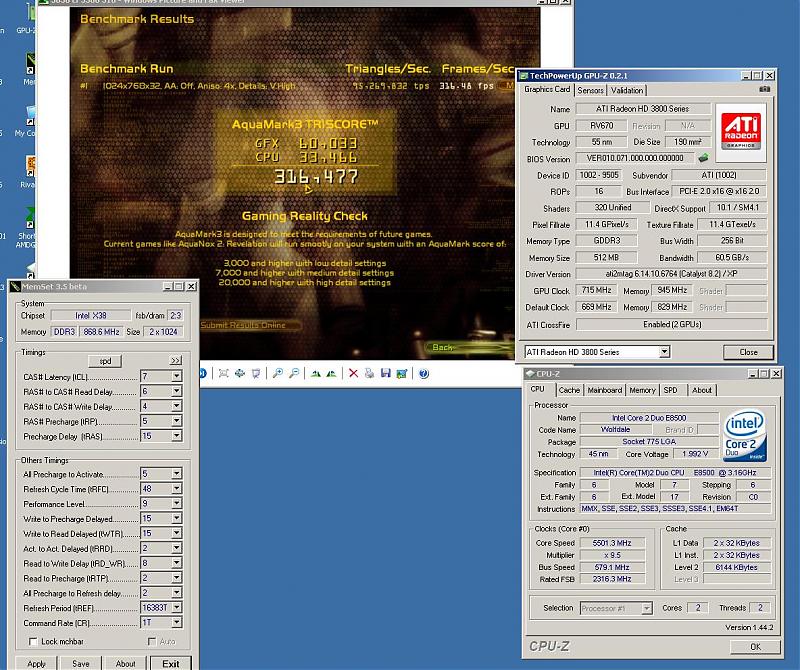Open the Act. to Act. Delayed (tRRD) dropdown
Image resolution: width=800 pixels, height=670 pixels.
[177, 548]
